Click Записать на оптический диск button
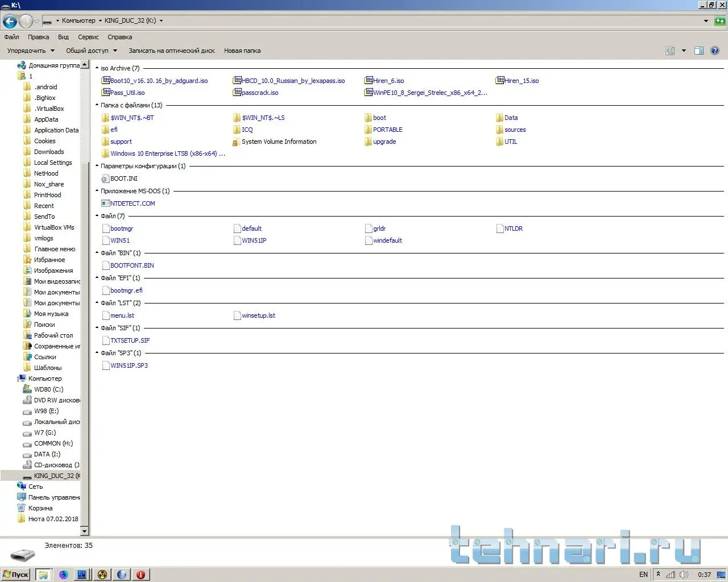The height and width of the screenshot is (582, 728). pos(172,51)
